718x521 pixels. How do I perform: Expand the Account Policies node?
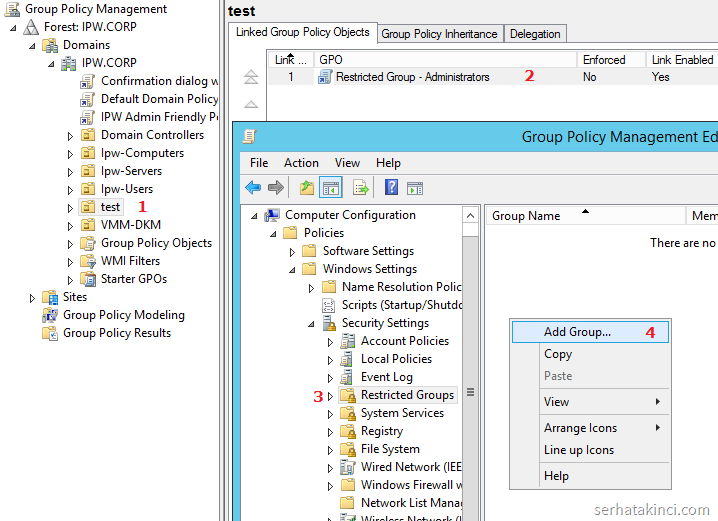pos(330,342)
